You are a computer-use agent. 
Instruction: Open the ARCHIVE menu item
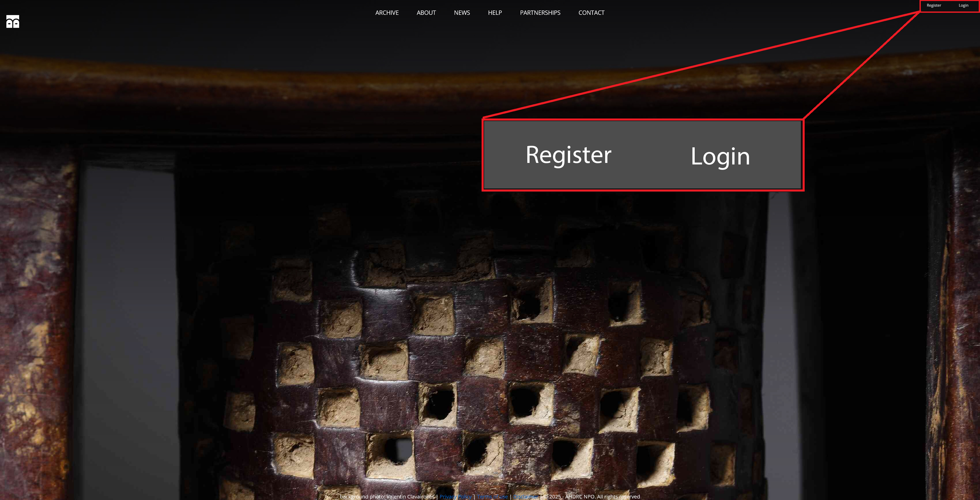[x=387, y=13]
